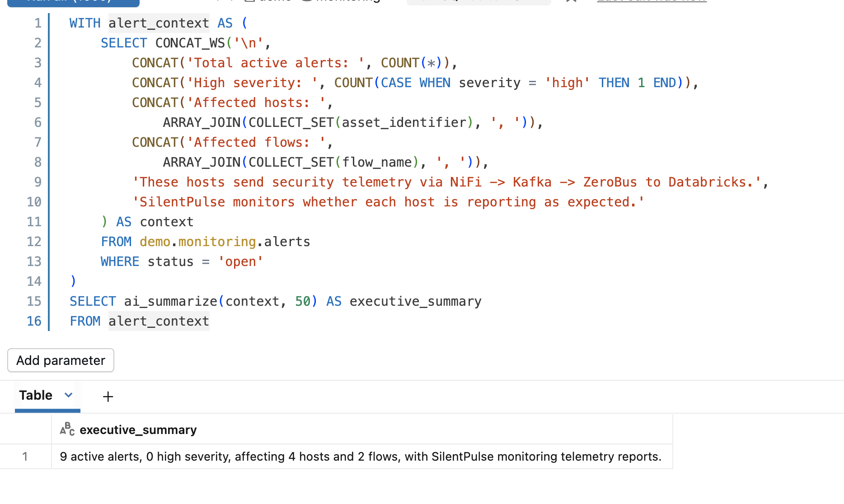Click flow_name in the COLLECT_SET call
This screenshot has width=844, height=504.
click(x=377, y=162)
